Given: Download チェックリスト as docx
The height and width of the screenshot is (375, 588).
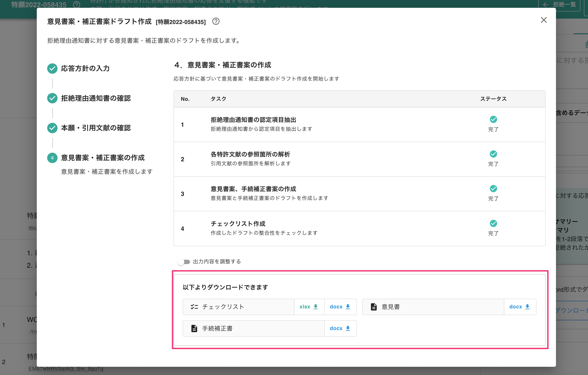Looking at the screenshot, I should coord(340,307).
